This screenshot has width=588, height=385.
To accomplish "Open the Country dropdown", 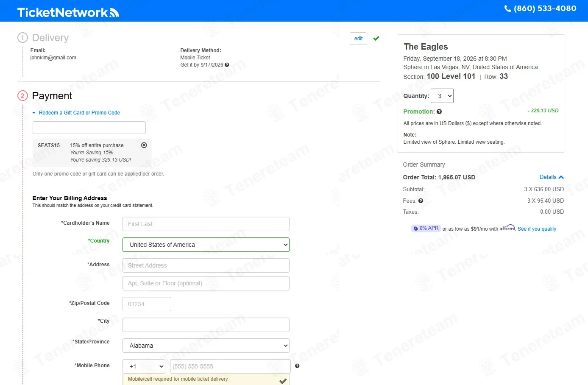I will coord(206,245).
